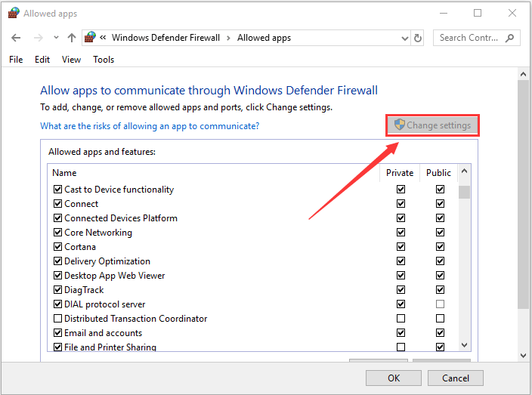The height and width of the screenshot is (395, 532).
Task: Toggle Core Networking name checkbox
Action: (57, 233)
